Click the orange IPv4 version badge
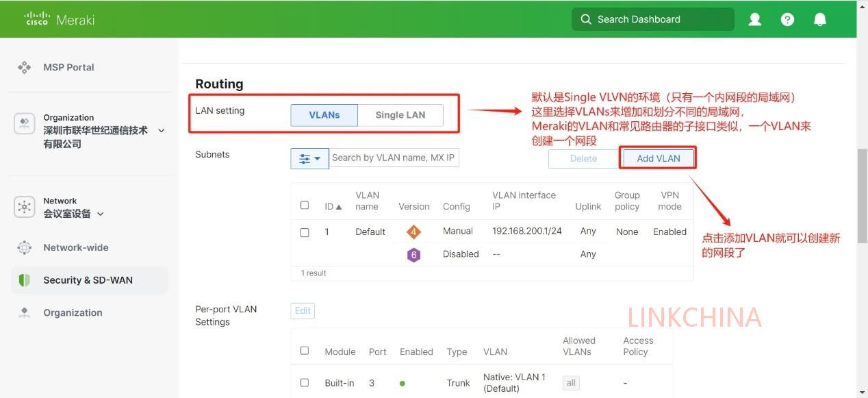The width and height of the screenshot is (868, 398). [x=413, y=232]
